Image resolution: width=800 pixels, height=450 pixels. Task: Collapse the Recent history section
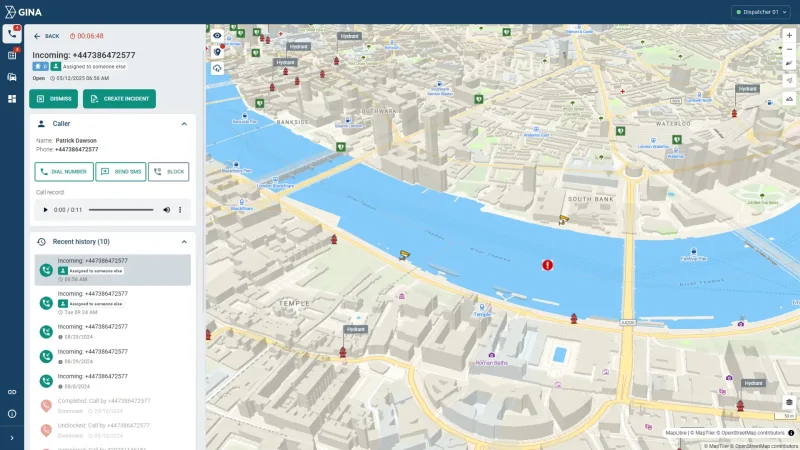pyautogui.click(x=184, y=242)
